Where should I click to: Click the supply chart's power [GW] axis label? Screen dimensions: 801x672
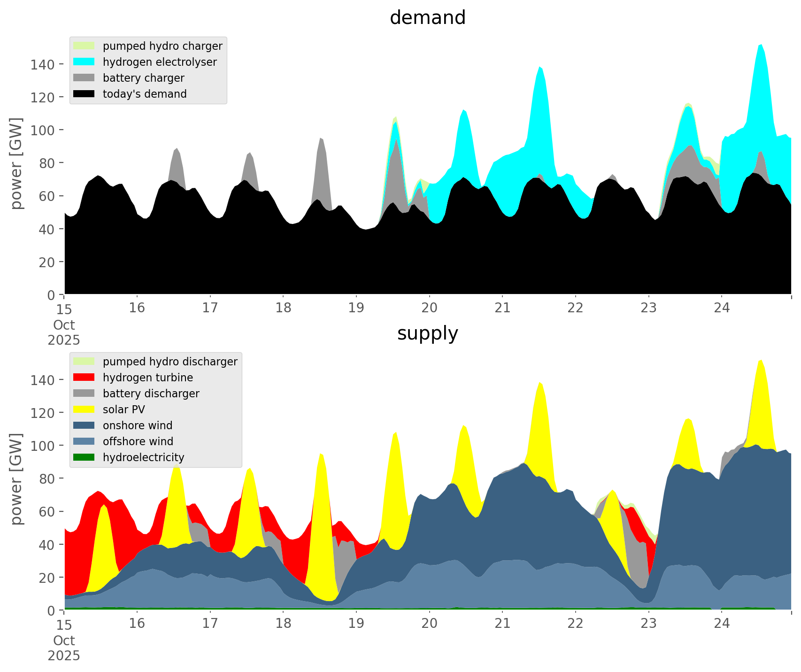coord(16,479)
